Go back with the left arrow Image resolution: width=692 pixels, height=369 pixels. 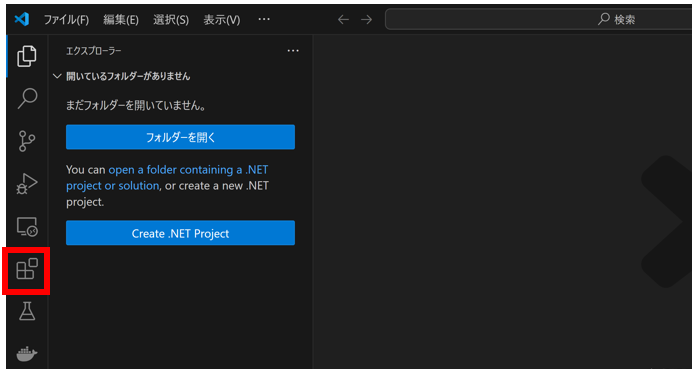(343, 19)
